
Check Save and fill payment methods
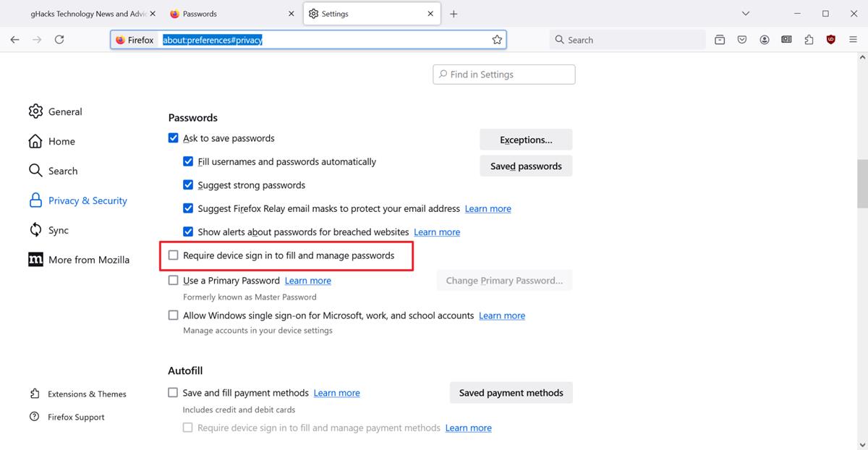pyautogui.click(x=174, y=392)
